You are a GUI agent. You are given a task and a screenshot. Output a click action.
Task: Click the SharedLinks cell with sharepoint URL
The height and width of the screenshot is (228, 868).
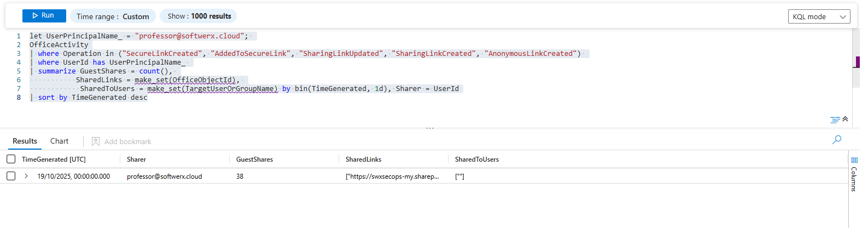click(x=392, y=176)
